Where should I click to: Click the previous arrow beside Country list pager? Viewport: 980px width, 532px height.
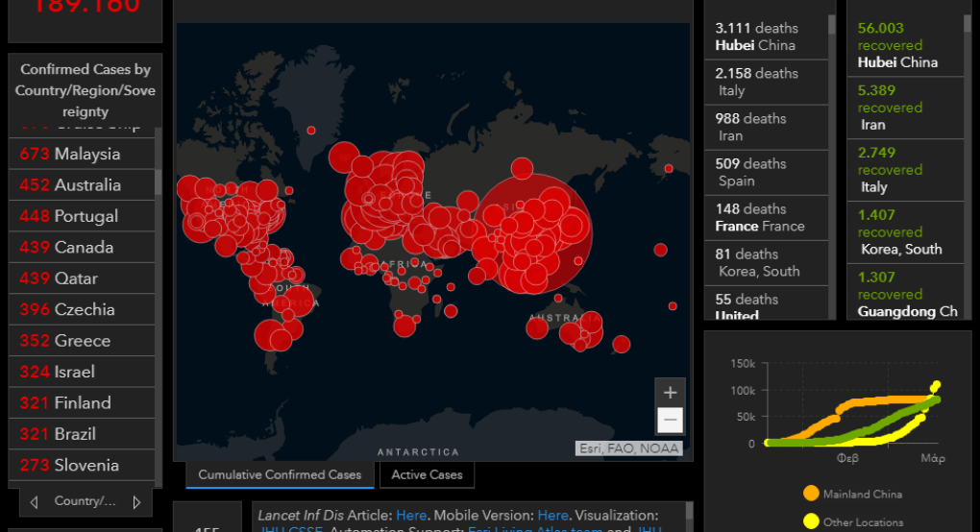point(35,501)
